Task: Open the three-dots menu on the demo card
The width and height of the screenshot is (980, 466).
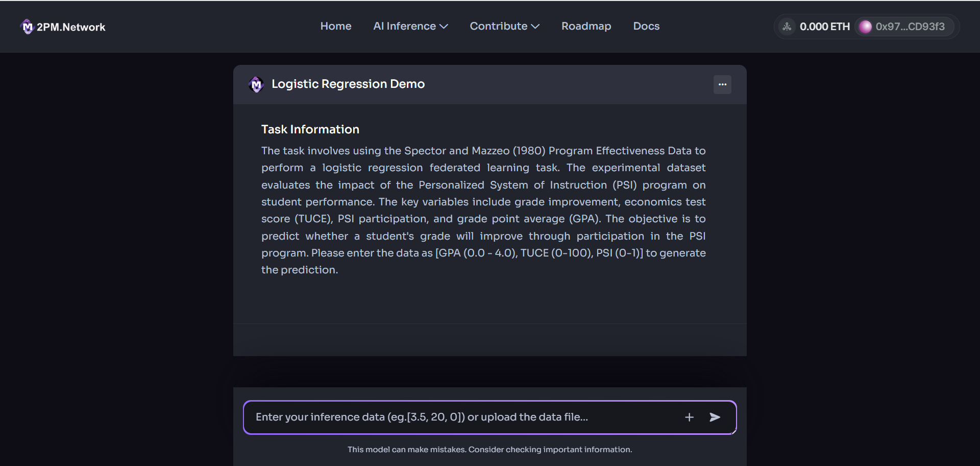Action: click(x=722, y=84)
